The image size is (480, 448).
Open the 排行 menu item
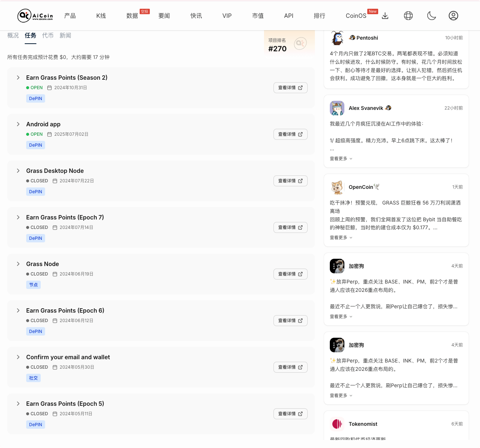pyautogui.click(x=319, y=16)
